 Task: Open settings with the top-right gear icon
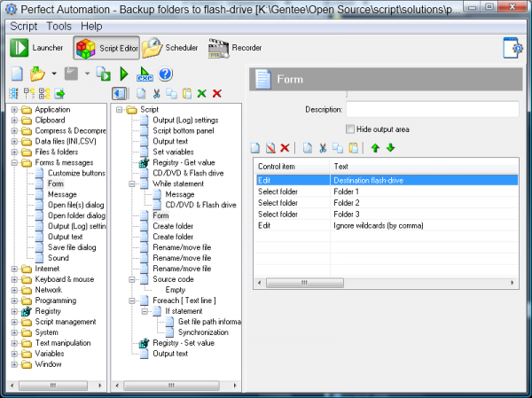pyautogui.click(x=513, y=48)
